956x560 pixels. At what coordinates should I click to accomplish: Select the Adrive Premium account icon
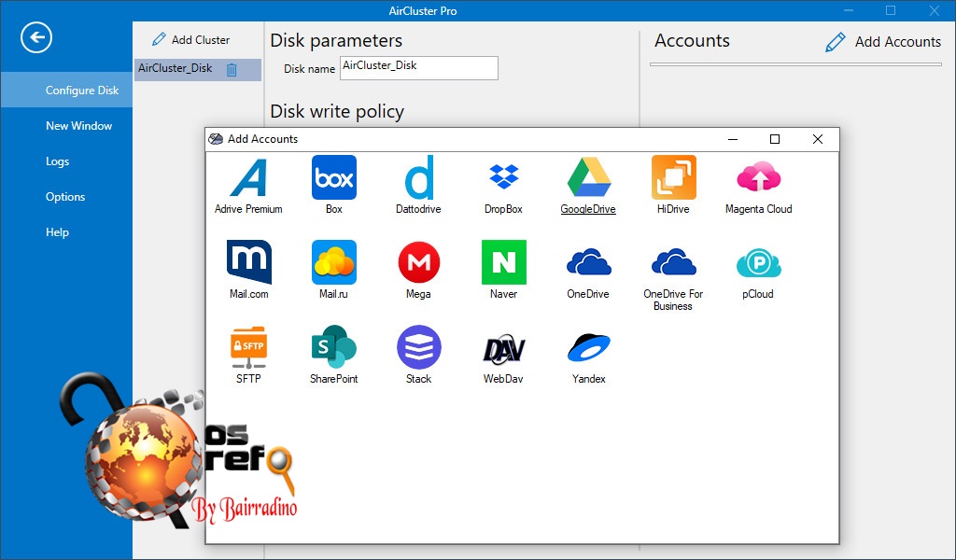point(248,177)
